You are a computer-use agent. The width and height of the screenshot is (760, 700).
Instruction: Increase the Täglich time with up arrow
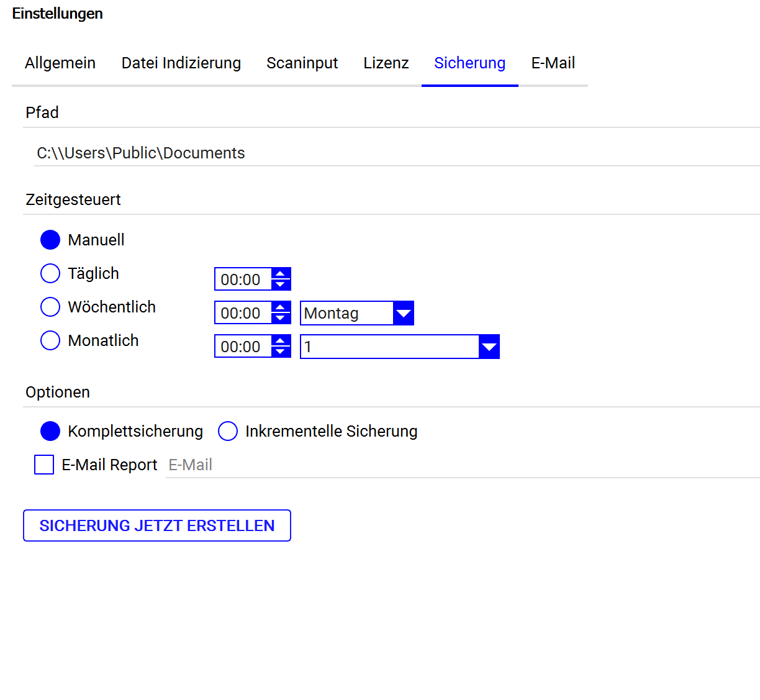point(281,274)
